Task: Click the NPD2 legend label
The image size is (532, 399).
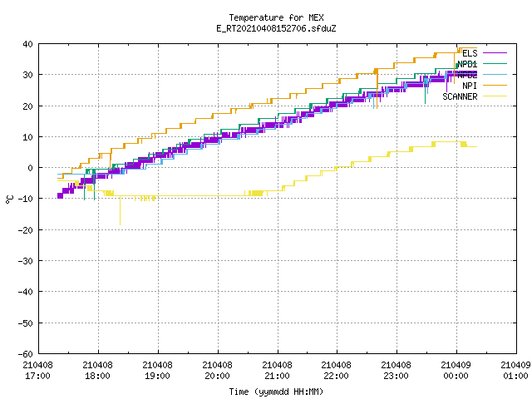Action: point(467,75)
